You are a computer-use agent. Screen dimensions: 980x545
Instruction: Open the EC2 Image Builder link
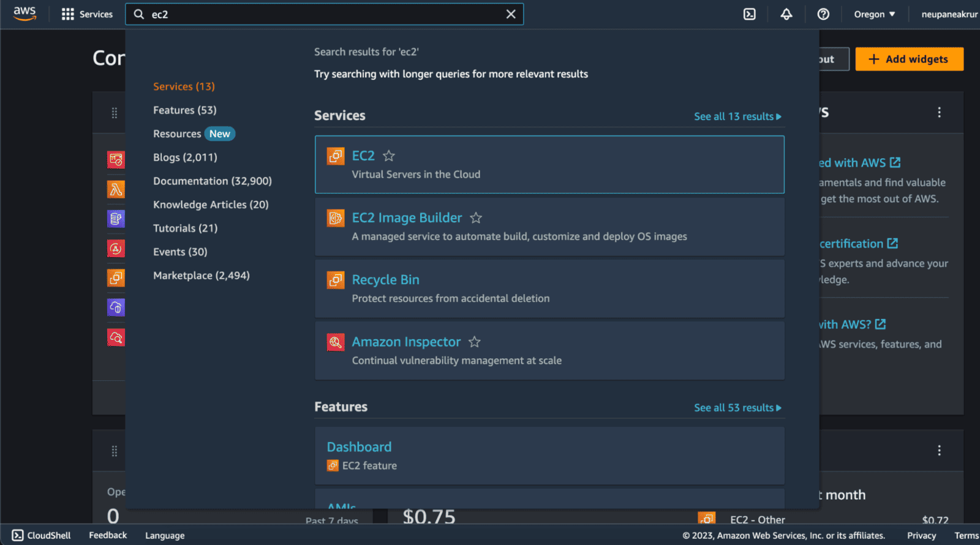click(407, 218)
